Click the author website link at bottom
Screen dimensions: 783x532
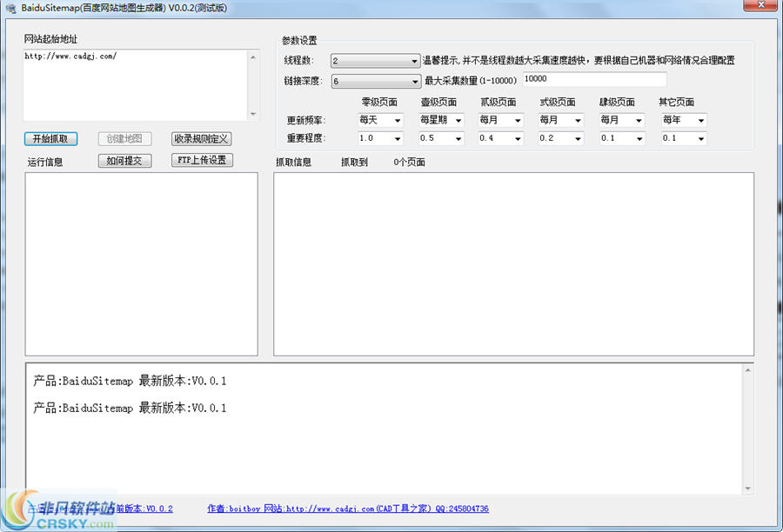pos(348,509)
